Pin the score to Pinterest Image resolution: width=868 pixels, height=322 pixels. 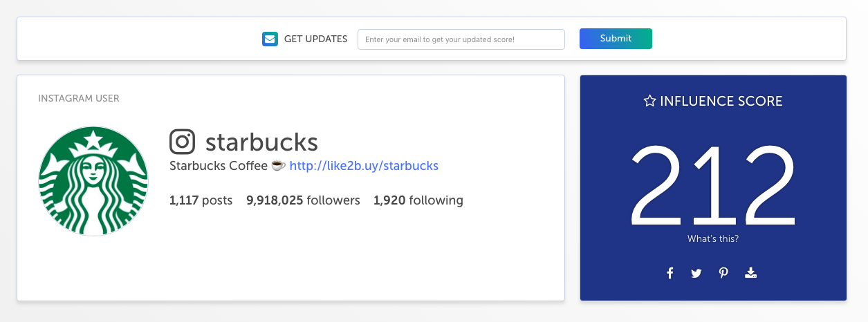tap(723, 273)
